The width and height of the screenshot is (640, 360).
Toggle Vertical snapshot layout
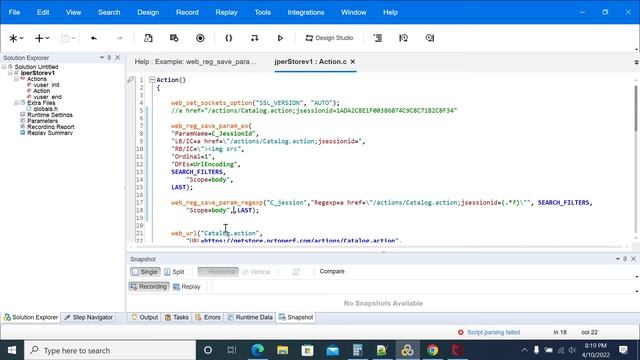[256, 272]
